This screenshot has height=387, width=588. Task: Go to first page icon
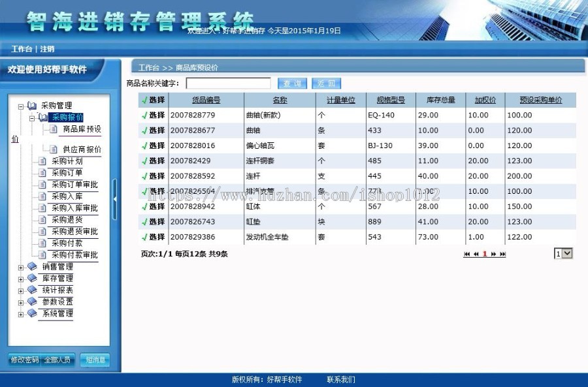coord(467,254)
